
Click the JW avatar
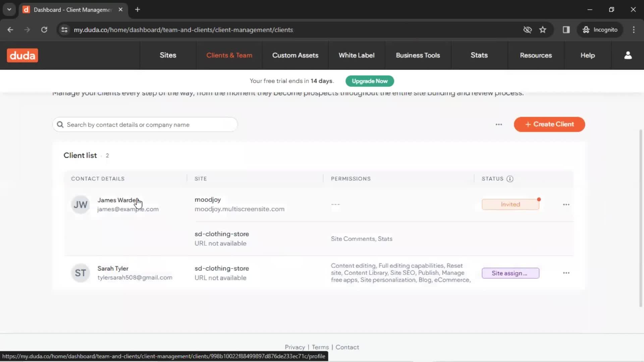coord(80,204)
